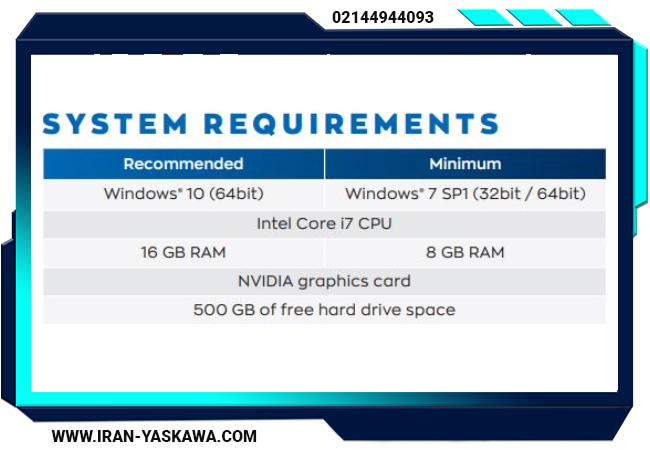Viewport: 650px width, 450px height.
Task: Click the registered mark after Windows 10
Action: pos(180,190)
